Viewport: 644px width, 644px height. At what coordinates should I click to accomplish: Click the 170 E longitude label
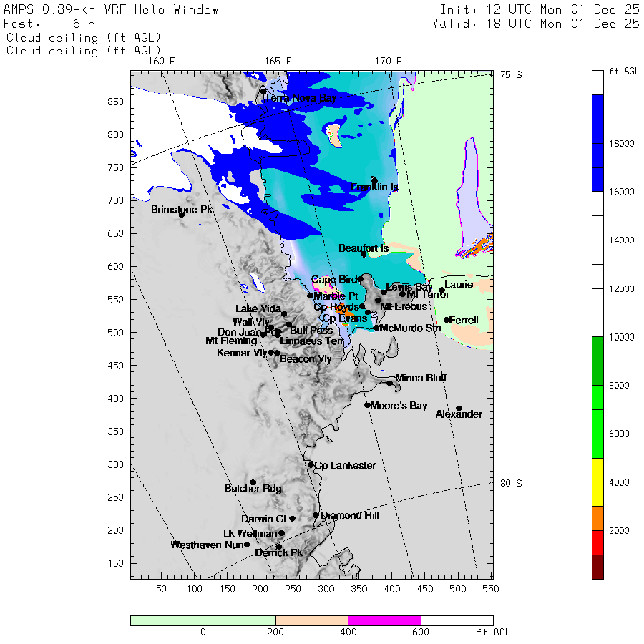388,62
